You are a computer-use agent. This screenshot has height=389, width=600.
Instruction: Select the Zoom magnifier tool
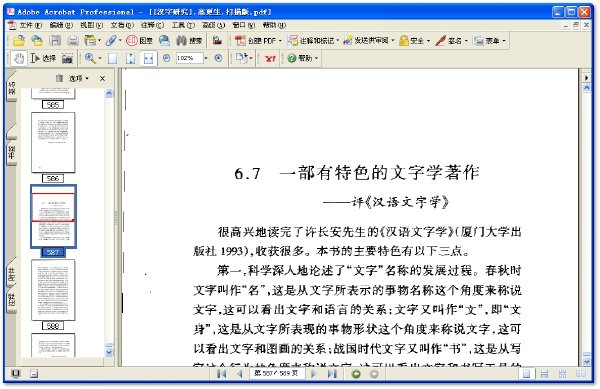[90, 58]
